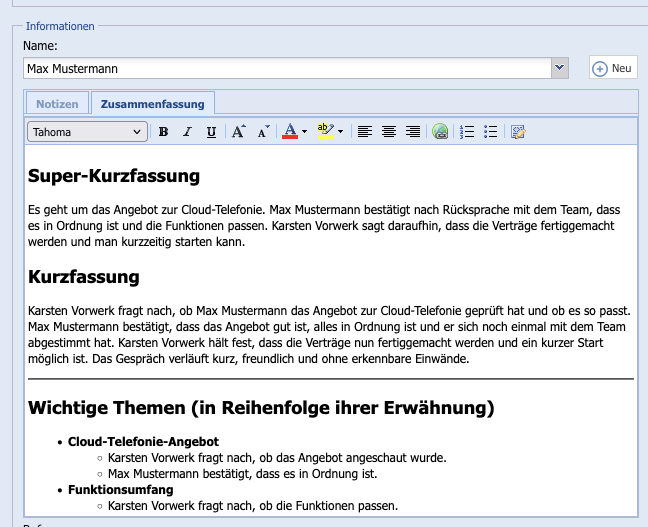Center-align the text

[388, 132]
